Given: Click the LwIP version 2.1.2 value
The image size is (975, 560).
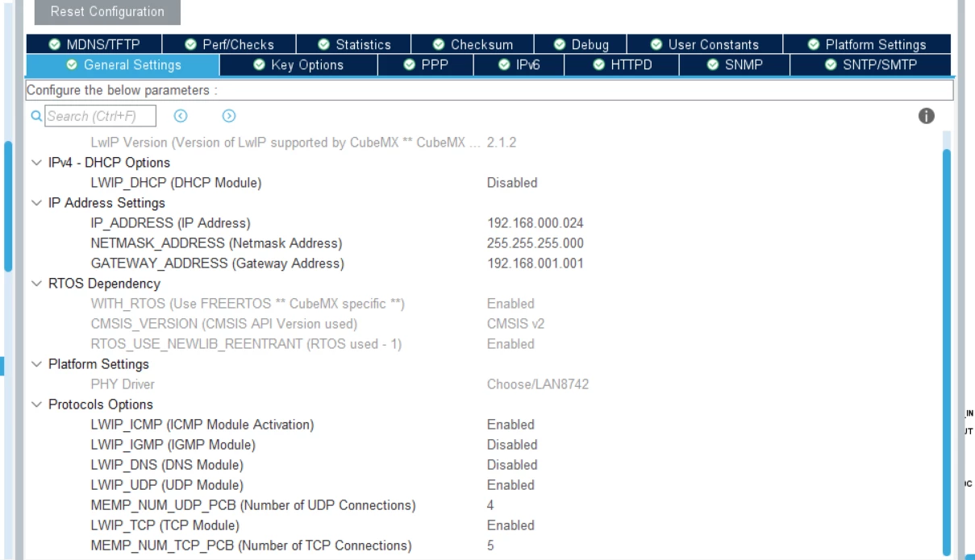Looking at the screenshot, I should tap(502, 143).
